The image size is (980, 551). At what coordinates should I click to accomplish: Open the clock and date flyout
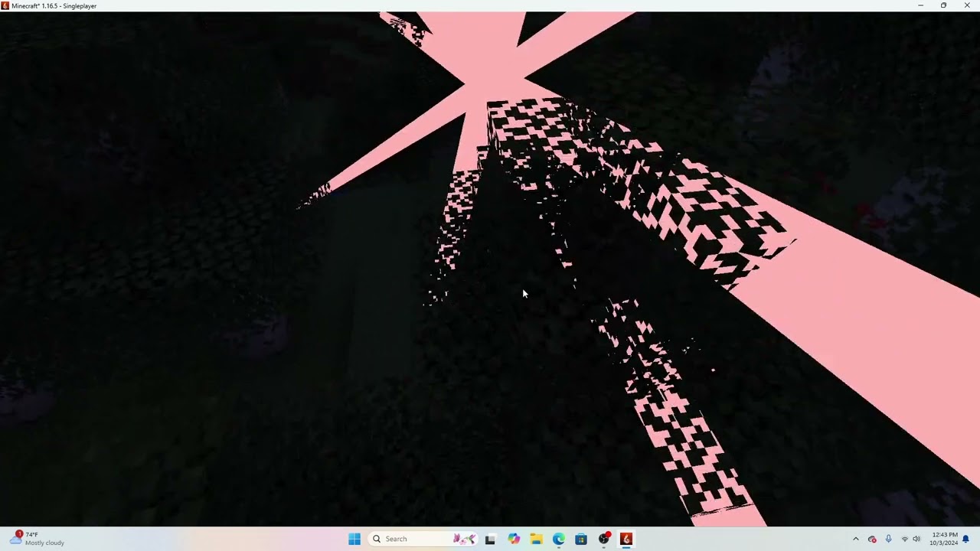[x=943, y=539]
